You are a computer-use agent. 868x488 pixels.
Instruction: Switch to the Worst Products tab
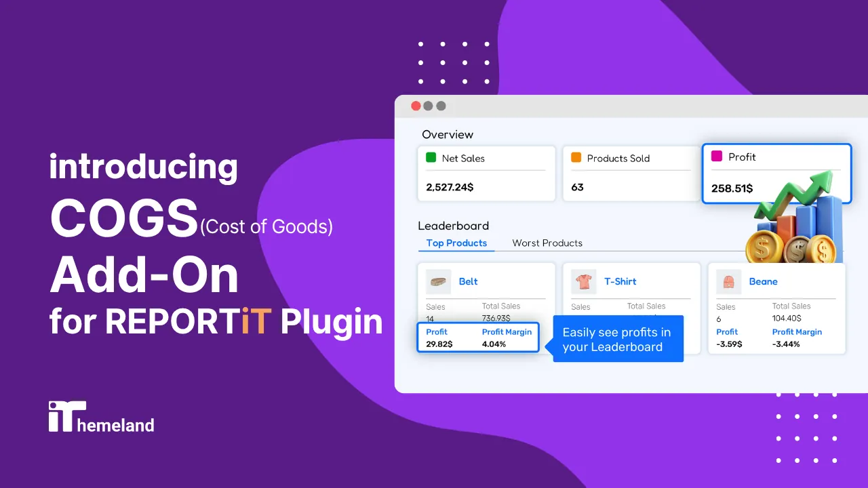tap(547, 243)
